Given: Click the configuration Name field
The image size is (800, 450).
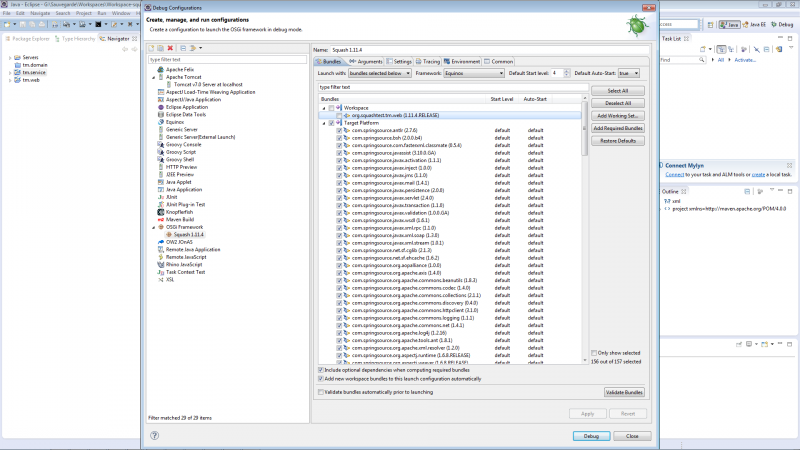Looking at the screenshot, I should click(489, 50).
